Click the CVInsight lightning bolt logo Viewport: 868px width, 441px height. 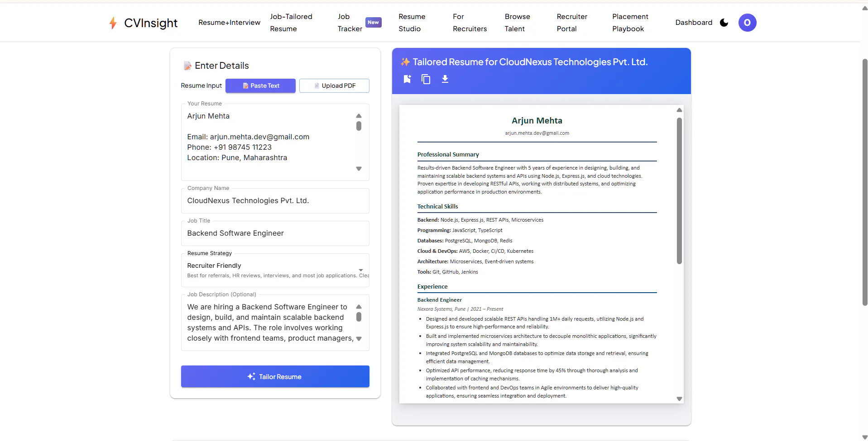(x=113, y=23)
